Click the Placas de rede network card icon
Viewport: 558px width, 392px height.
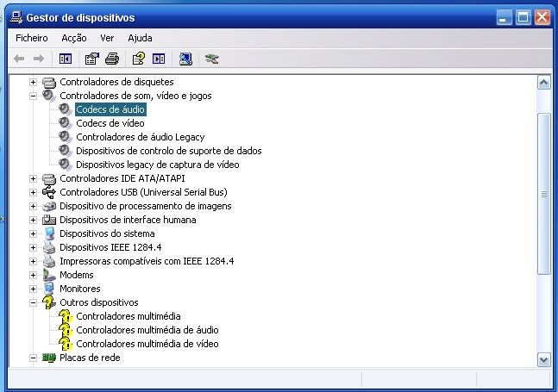[x=49, y=358]
